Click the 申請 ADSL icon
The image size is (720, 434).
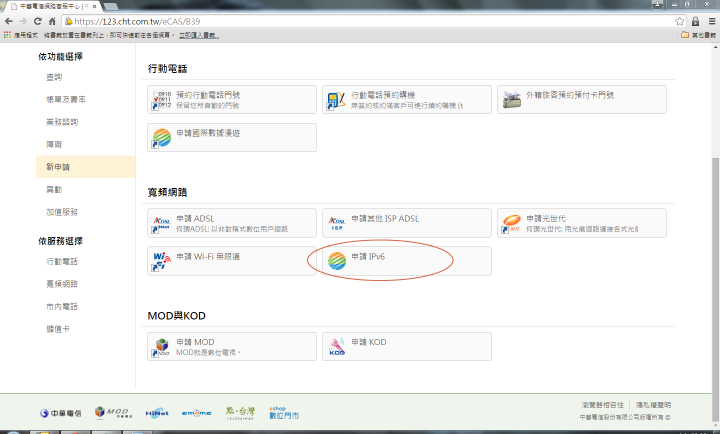tap(162, 224)
